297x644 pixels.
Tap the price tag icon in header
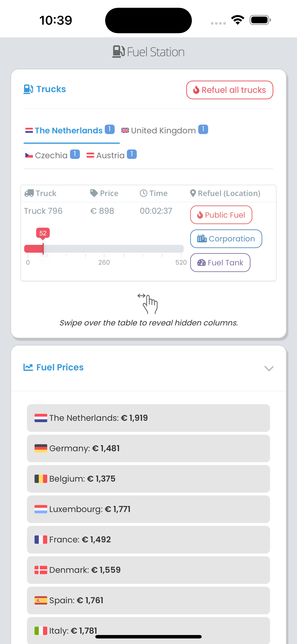[x=94, y=193]
